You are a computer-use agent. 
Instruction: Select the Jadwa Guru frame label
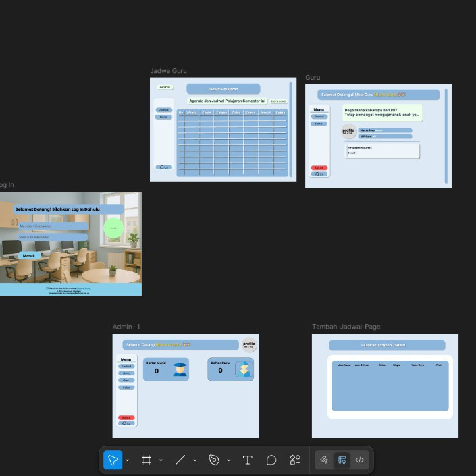[168, 71]
